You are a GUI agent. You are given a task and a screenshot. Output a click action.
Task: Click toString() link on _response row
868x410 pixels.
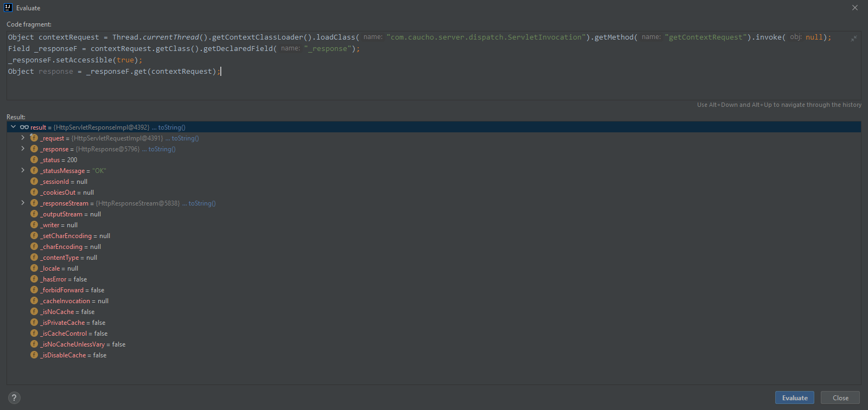[162, 149]
